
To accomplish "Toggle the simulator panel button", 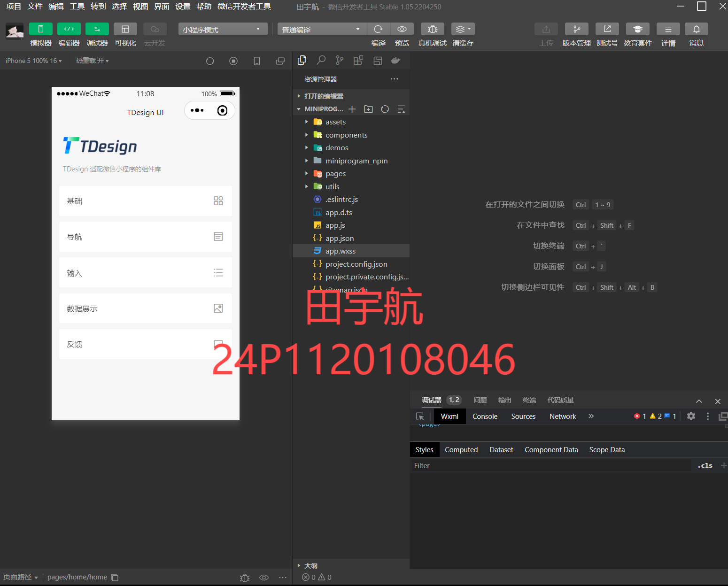I will point(41,29).
